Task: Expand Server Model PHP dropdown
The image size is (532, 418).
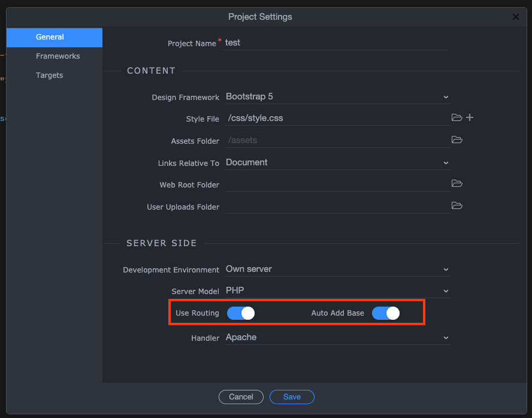Action: click(x=337, y=290)
